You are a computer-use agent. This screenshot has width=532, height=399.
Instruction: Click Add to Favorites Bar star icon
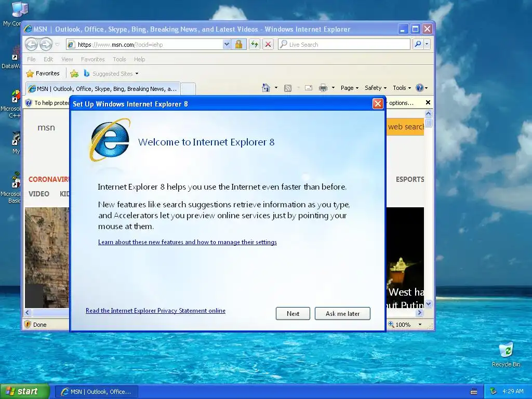74,74
